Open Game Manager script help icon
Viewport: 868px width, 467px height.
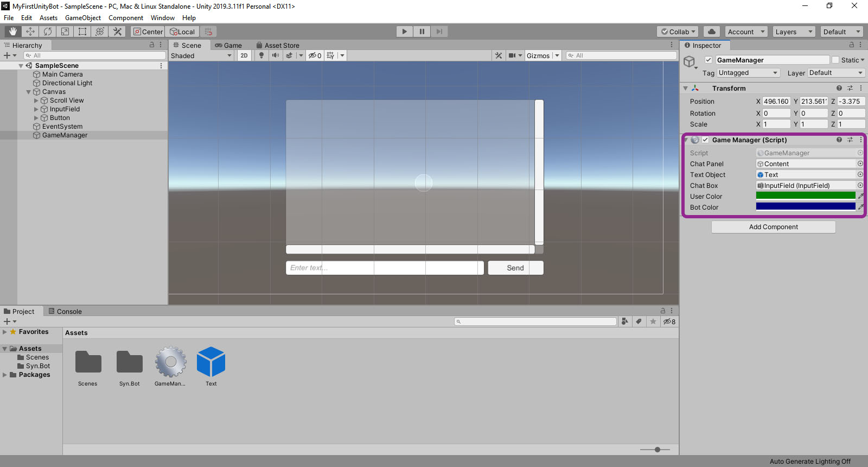[x=839, y=140]
